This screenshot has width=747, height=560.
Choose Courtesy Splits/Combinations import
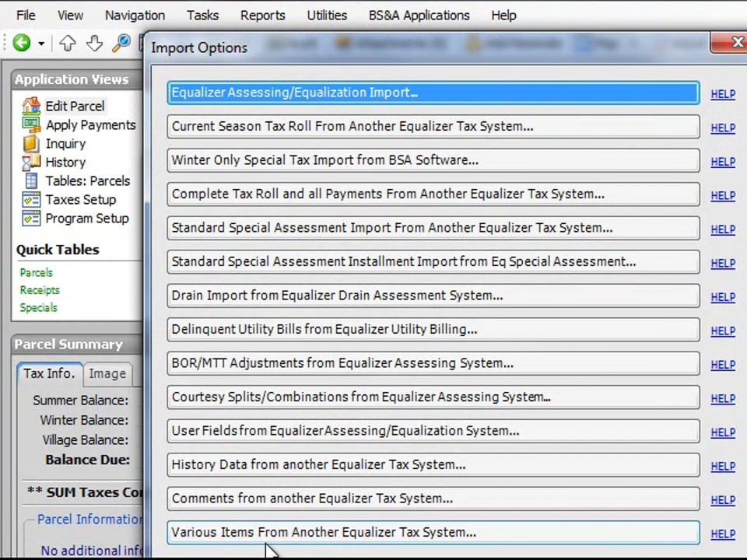[433, 397]
